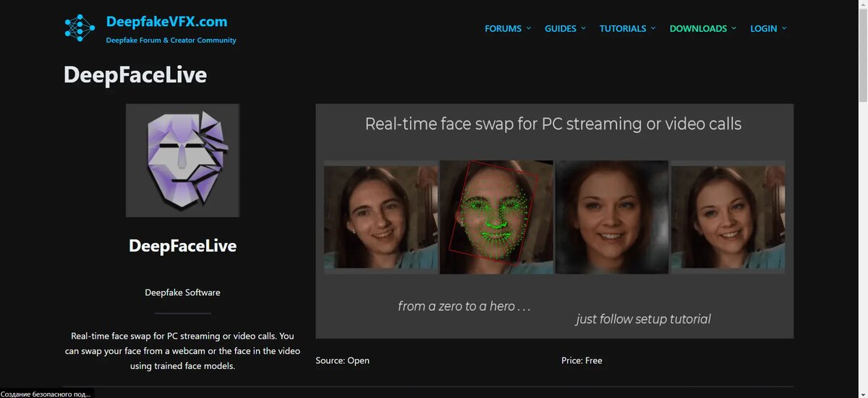Click the DeepFaceLive title under the logo
The image size is (868, 398).
[182, 246]
